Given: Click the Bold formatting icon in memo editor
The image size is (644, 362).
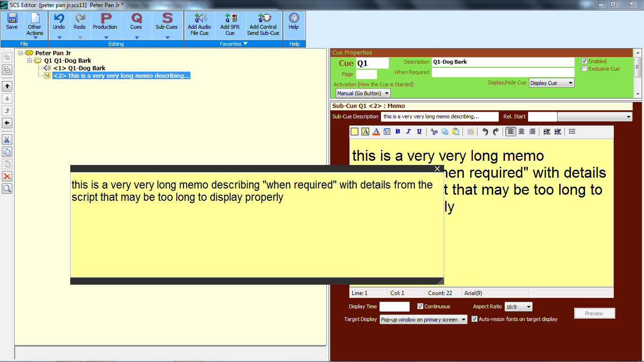Looking at the screenshot, I should pyautogui.click(x=397, y=132).
